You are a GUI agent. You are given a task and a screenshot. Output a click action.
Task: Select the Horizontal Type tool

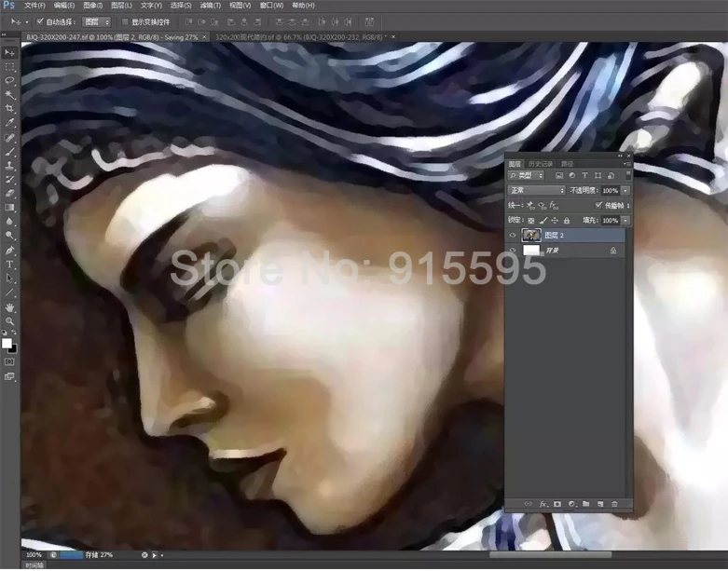9,265
